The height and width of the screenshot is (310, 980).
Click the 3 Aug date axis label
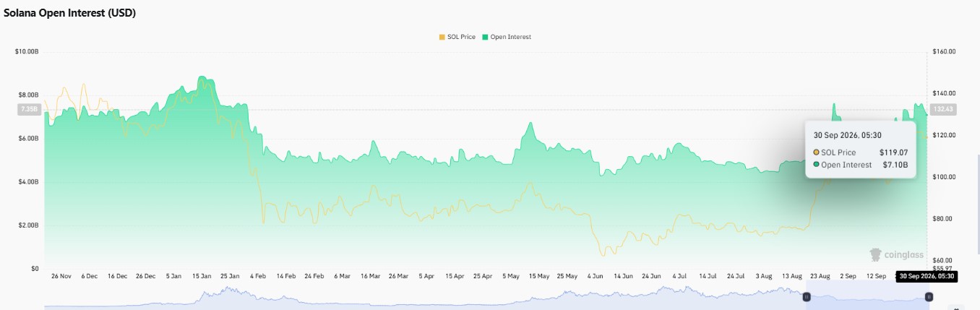point(763,276)
